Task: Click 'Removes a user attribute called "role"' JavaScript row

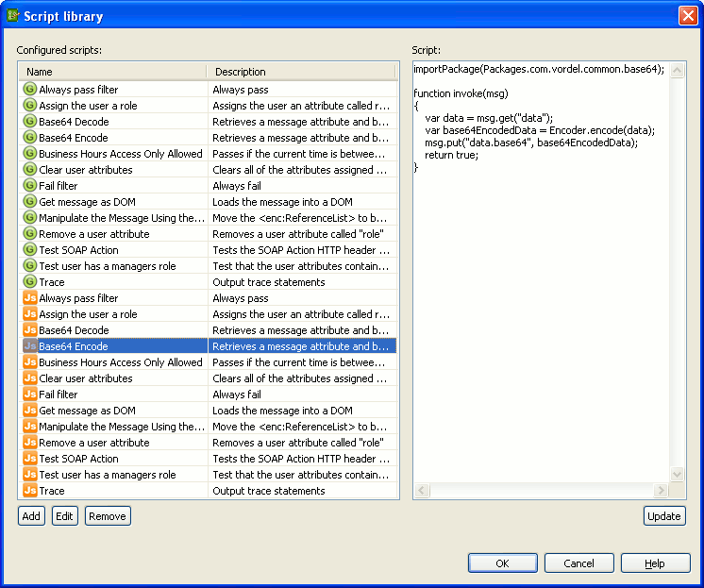Action: click(298, 443)
